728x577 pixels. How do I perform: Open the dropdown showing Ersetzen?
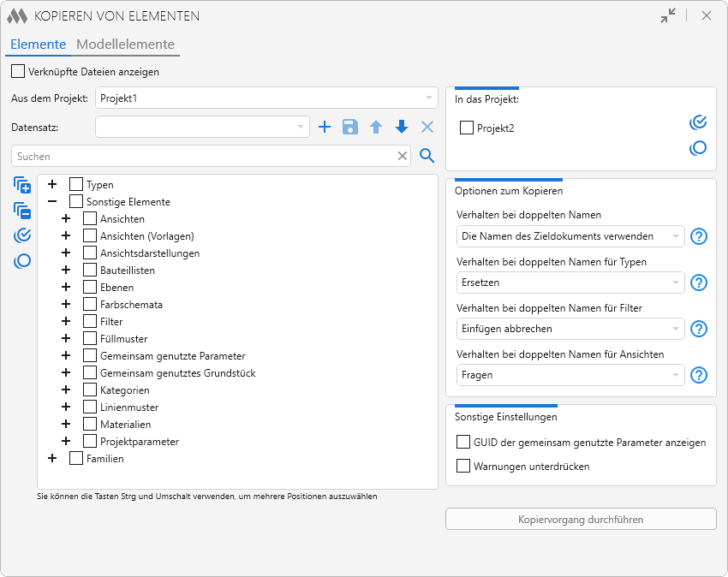coord(570,283)
